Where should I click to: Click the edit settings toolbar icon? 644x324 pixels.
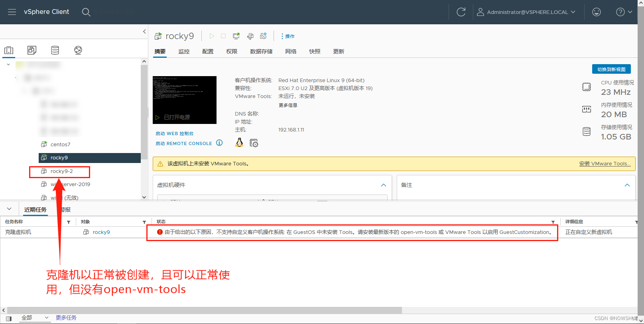pyautogui.click(x=250, y=36)
